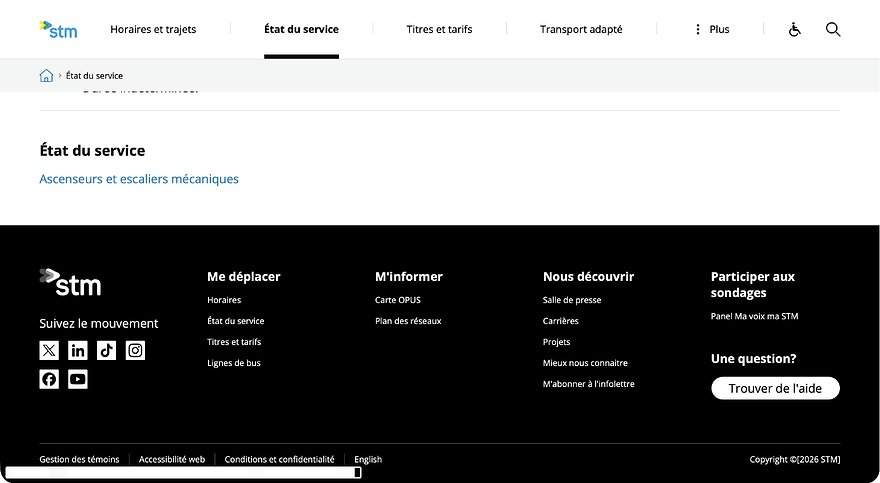Image resolution: width=880 pixels, height=483 pixels.
Task: Open Gestion des témoins link
Action: tap(79, 459)
